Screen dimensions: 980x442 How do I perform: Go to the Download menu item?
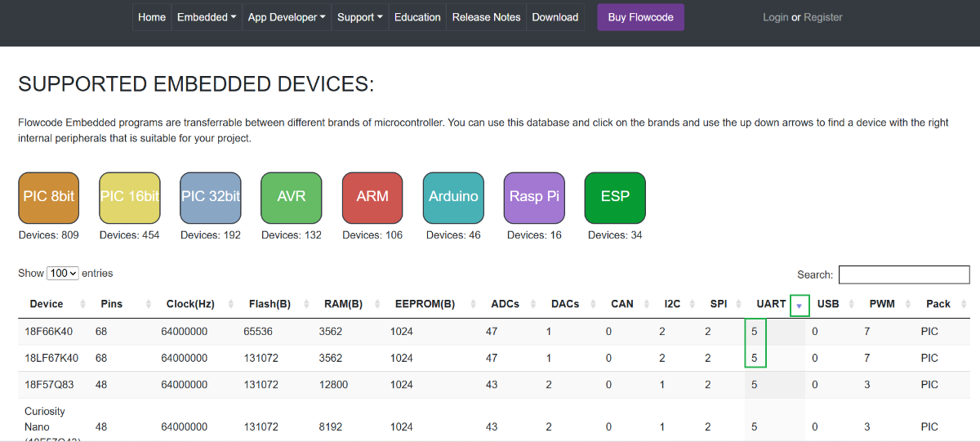point(555,17)
